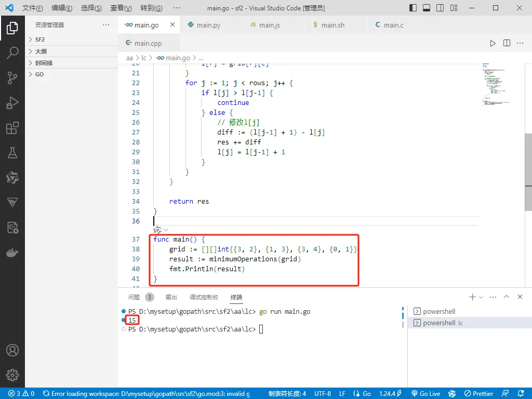This screenshot has height=399, width=532.
Task: Maximize the terminal panel size
Action: click(507, 297)
